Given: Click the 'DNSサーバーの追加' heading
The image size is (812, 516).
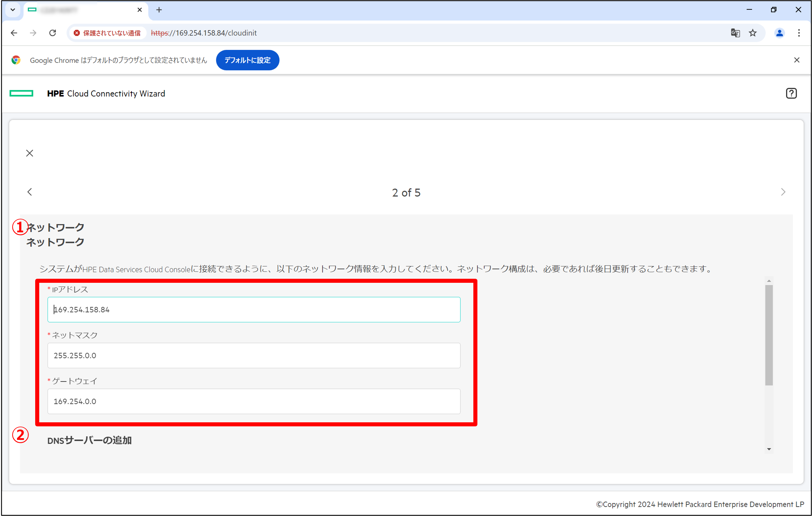Looking at the screenshot, I should pyautogui.click(x=89, y=440).
